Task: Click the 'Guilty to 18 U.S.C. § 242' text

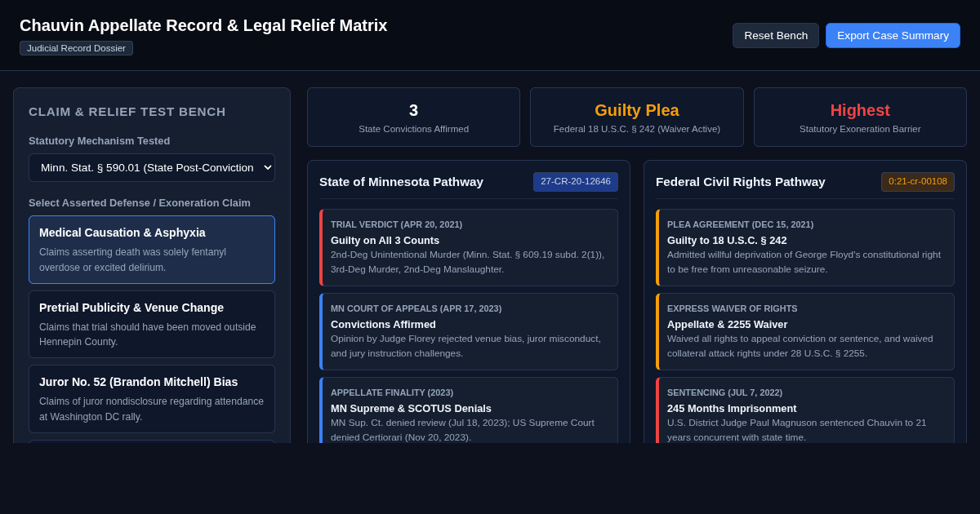Action: click(x=727, y=241)
